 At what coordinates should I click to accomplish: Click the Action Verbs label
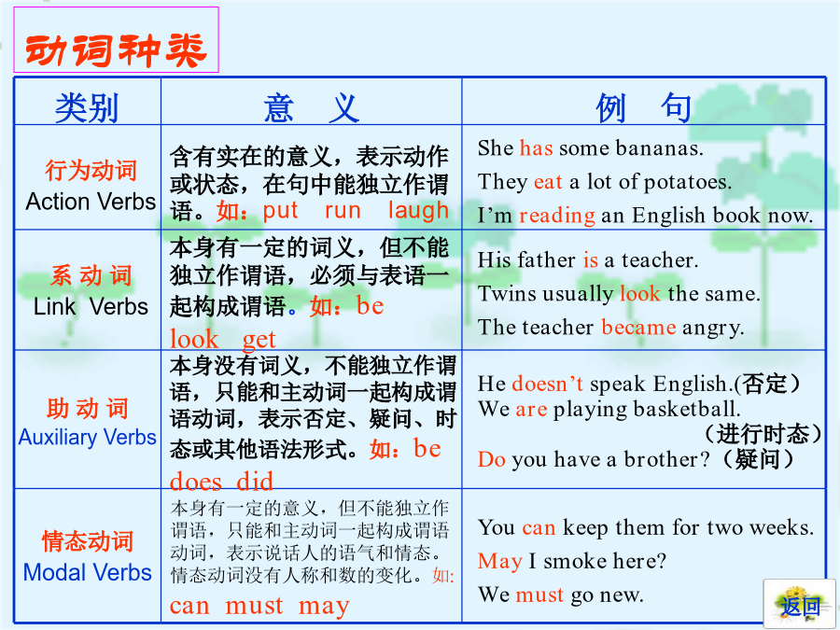click(91, 202)
